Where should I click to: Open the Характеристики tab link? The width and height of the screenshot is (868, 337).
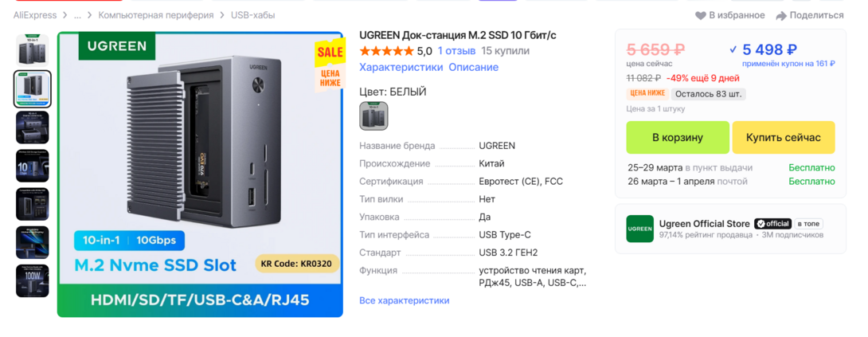coord(401,67)
